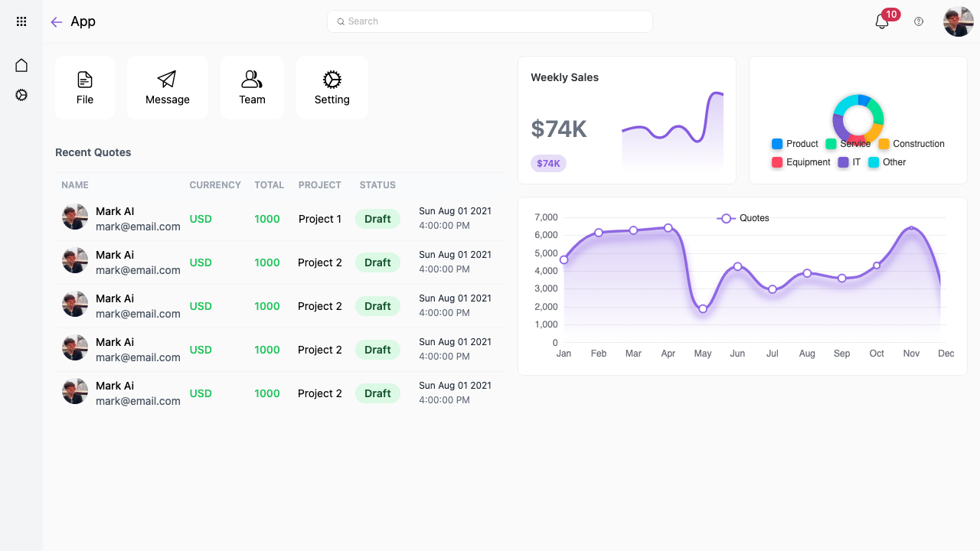Image resolution: width=980 pixels, height=551 pixels.
Task: Open the Draft status badge on Project 1
Action: [377, 219]
